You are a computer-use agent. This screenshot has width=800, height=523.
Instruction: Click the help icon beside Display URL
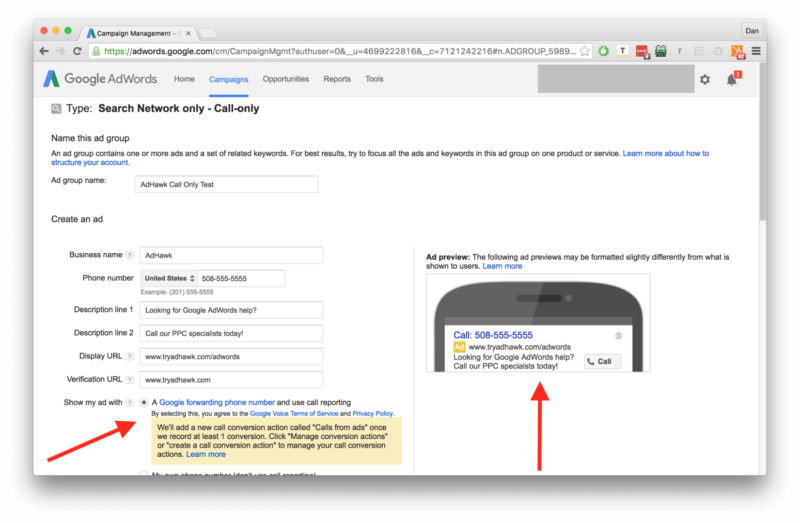coord(130,356)
